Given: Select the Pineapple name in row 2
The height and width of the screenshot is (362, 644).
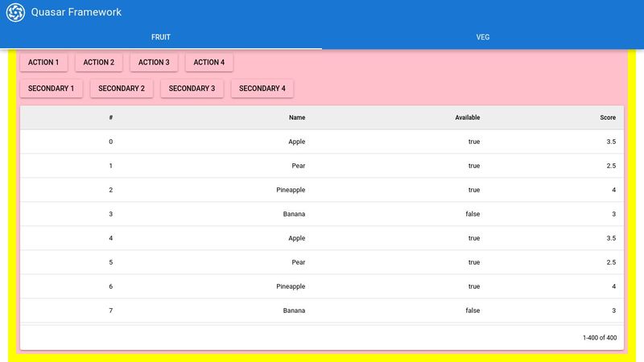Looking at the screenshot, I should pyautogui.click(x=291, y=190).
